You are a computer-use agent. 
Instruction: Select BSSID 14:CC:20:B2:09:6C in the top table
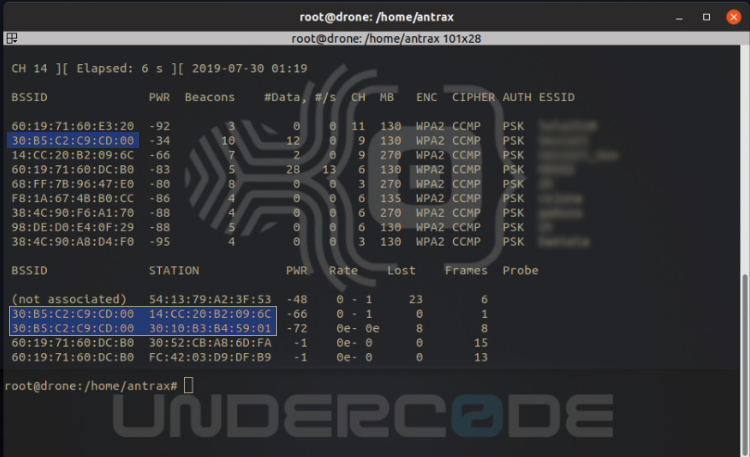[73, 155]
